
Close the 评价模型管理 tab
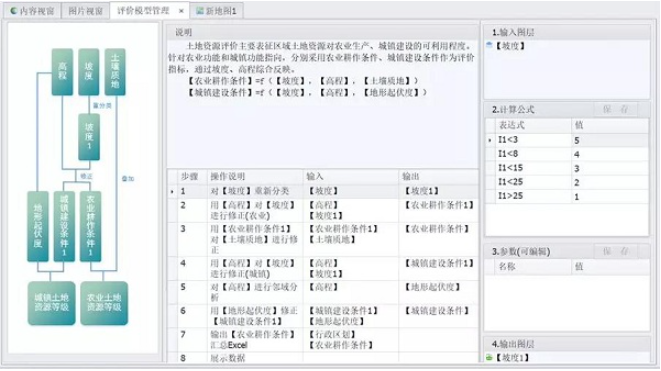(181, 11)
